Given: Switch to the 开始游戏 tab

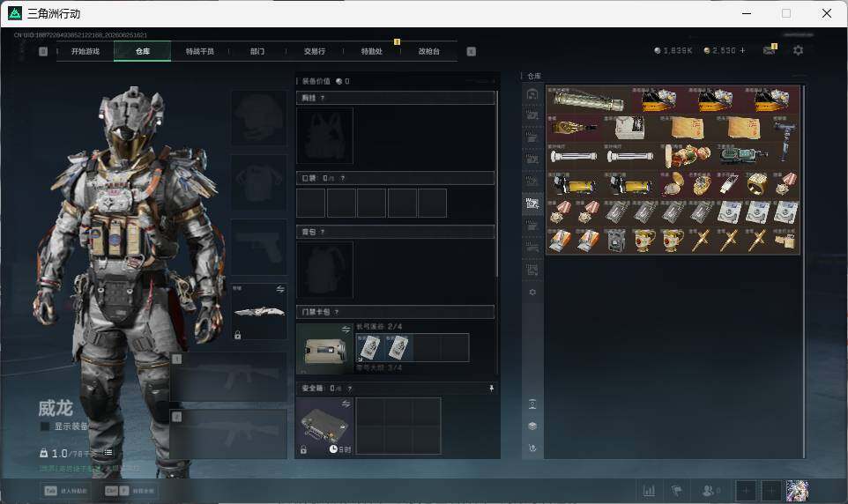Looking at the screenshot, I should click(x=86, y=51).
